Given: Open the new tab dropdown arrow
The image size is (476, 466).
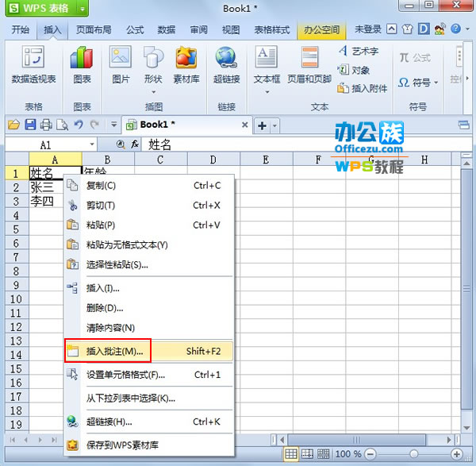Looking at the screenshot, I should coord(274,125).
